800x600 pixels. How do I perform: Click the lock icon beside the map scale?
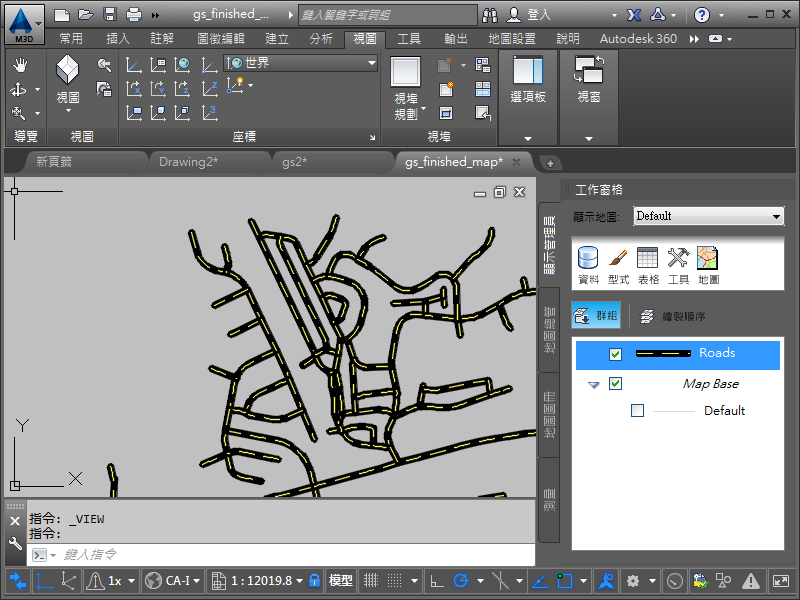click(x=314, y=580)
